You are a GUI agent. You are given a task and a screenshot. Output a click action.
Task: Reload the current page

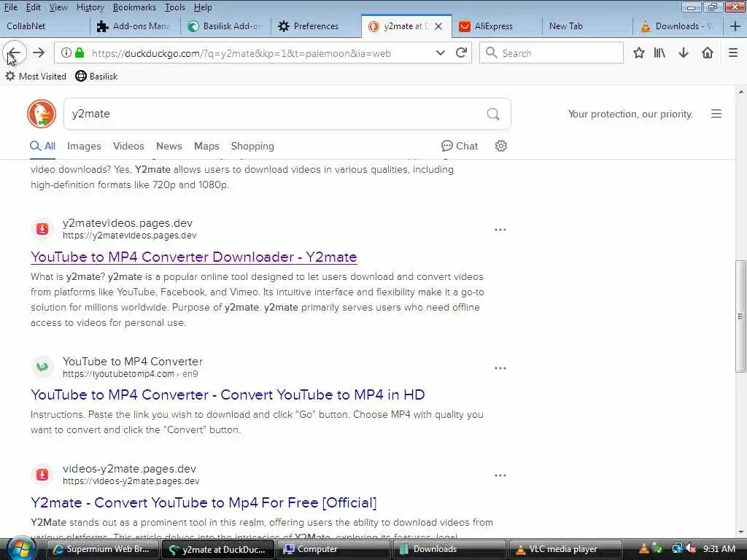461,52
